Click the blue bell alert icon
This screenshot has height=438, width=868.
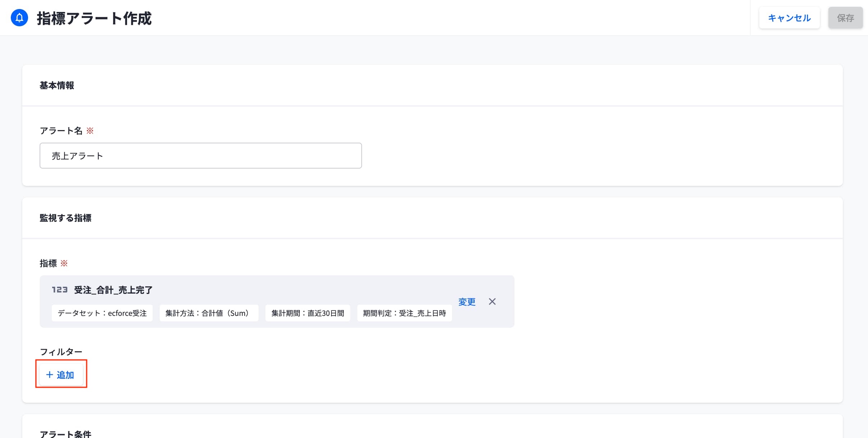[19, 18]
